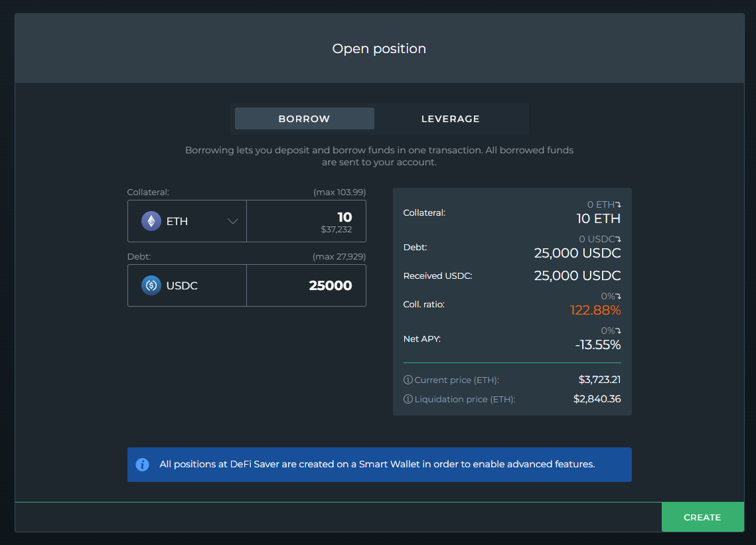Expand the collateral selector chevron arrow
Viewport: 756px width, 545px height.
pyautogui.click(x=233, y=222)
